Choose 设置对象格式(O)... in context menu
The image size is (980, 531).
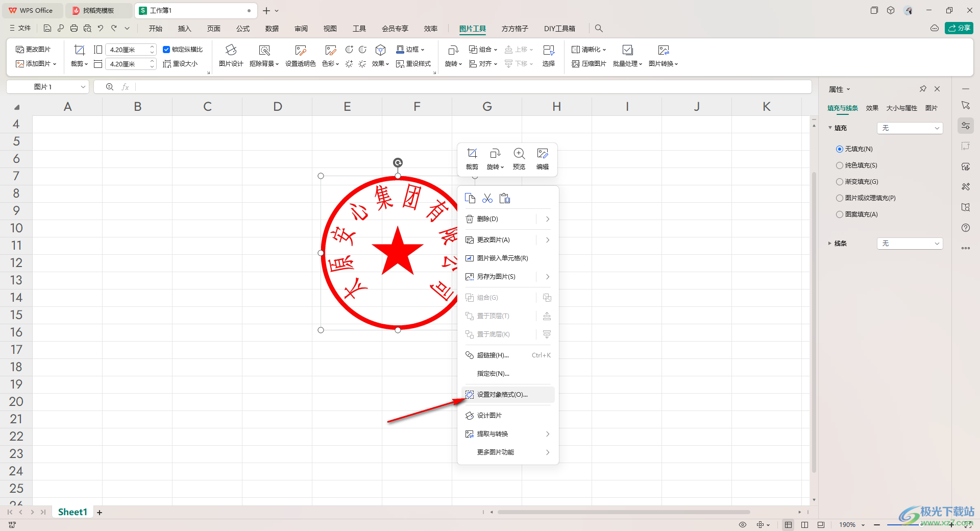508,395
